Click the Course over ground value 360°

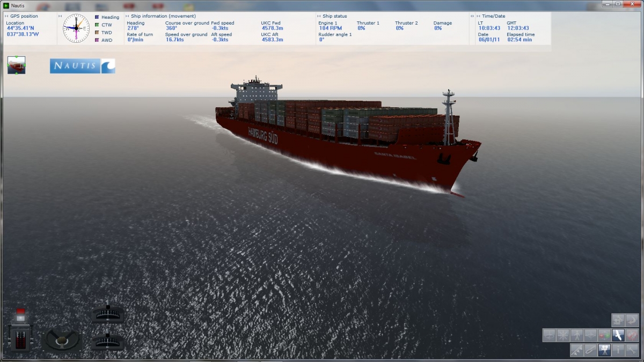(x=171, y=28)
